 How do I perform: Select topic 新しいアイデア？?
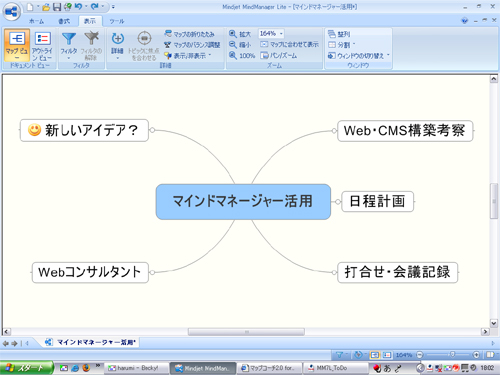84,130
